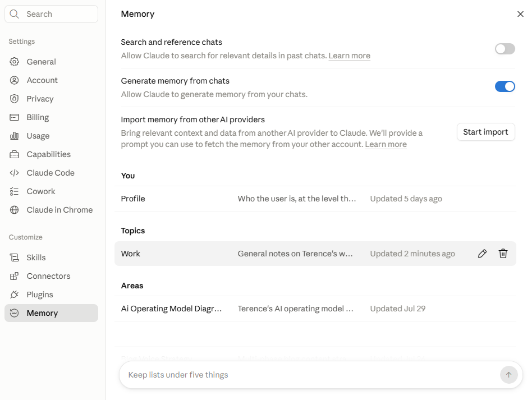Go to the Cowork section
The width and height of the screenshot is (532, 400).
51,191
